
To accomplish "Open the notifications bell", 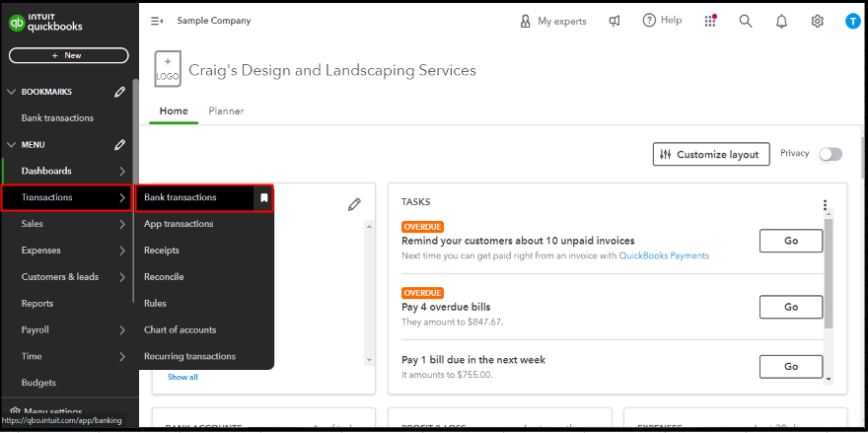I will (781, 21).
